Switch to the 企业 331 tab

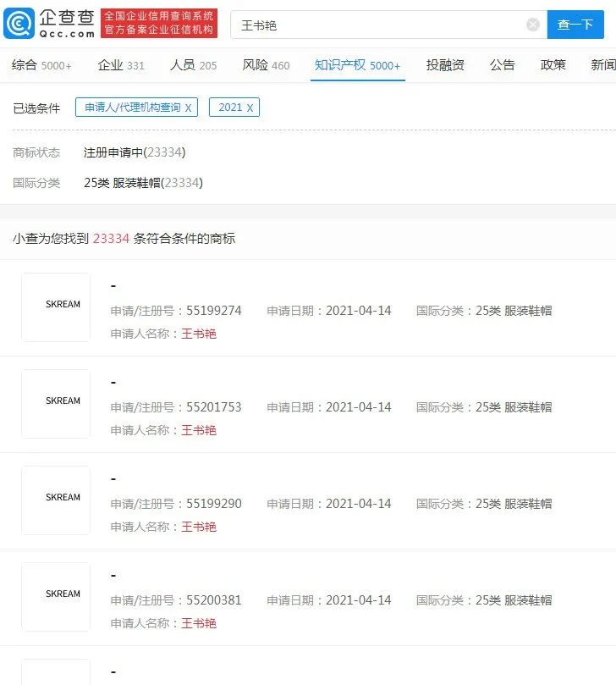point(121,65)
